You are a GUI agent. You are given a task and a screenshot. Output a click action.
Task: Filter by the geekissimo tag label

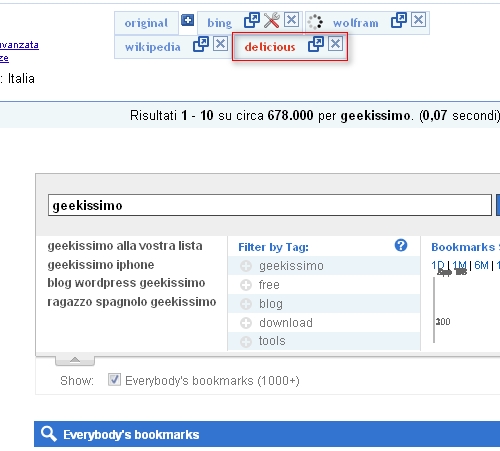pos(291,266)
